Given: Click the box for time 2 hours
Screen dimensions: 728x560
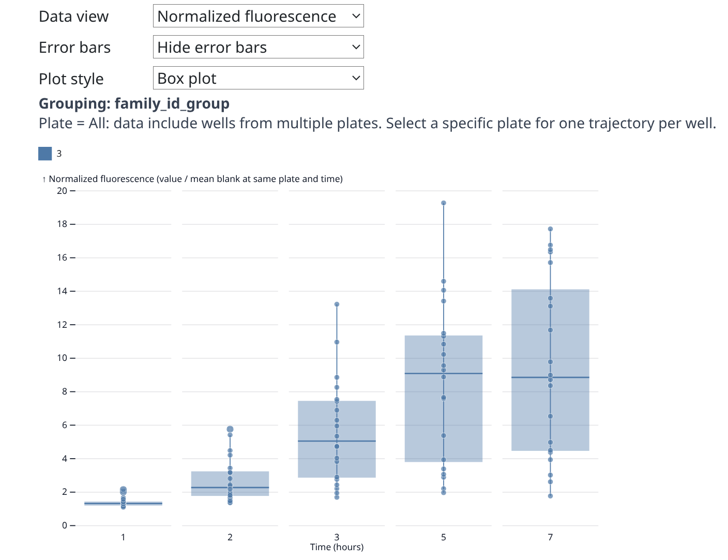Looking at the screenshot, I should click(207, 480).
